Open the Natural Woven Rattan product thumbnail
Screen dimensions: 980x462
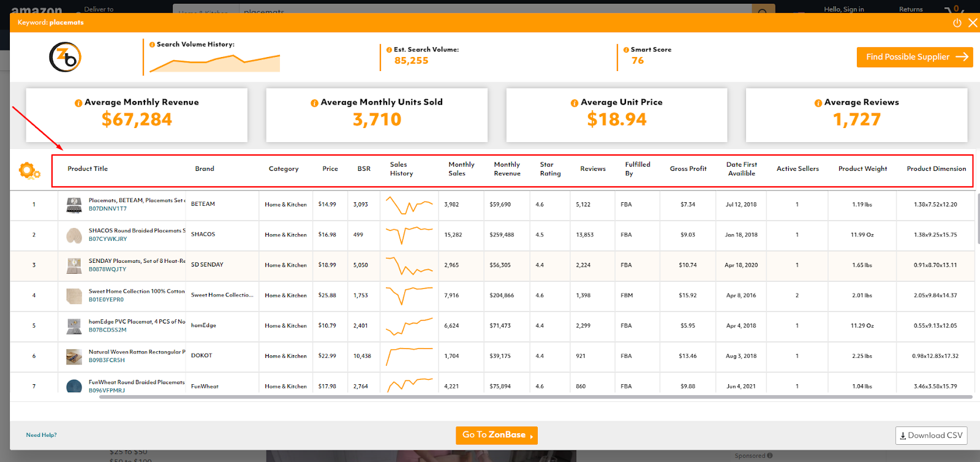(74, 357)
